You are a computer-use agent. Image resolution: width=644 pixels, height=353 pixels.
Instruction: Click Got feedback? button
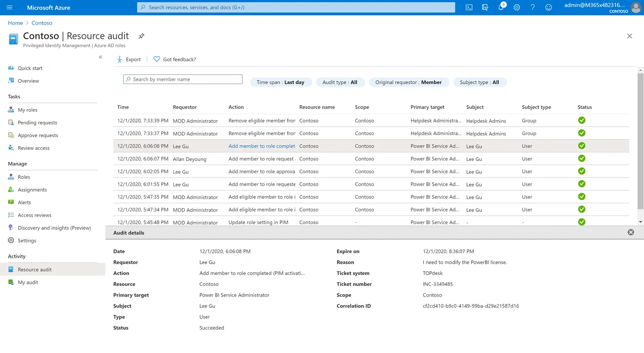(175, 59)
